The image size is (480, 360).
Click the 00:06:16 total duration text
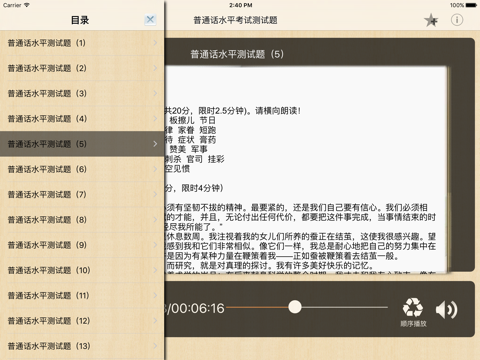pyautogui.click(x=198, y=308)
